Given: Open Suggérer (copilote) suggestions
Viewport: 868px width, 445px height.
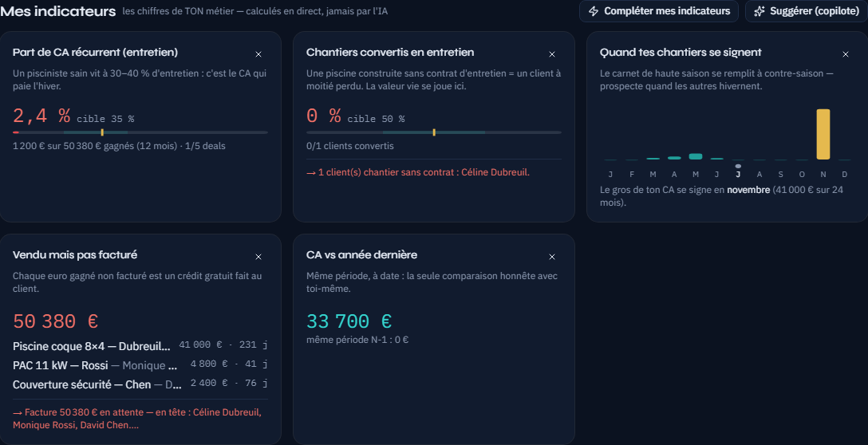Looking at the screenshot, I should click(x=807, y=11).
